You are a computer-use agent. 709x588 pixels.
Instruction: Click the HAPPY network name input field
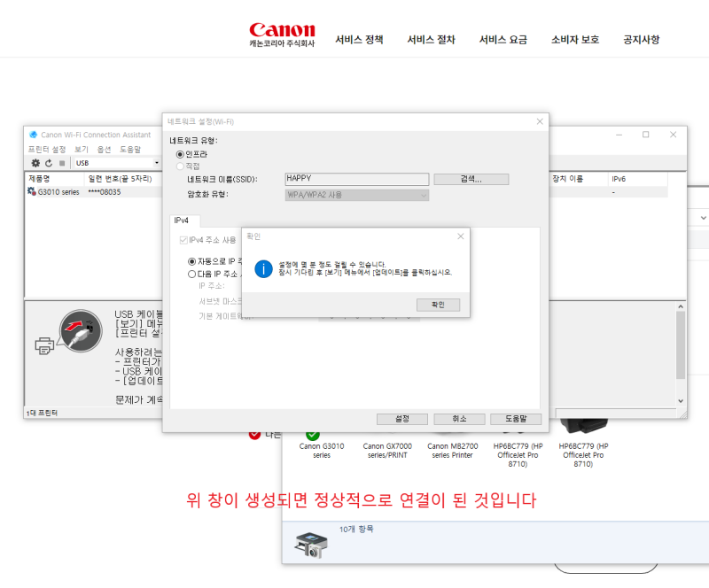point(354,178)
